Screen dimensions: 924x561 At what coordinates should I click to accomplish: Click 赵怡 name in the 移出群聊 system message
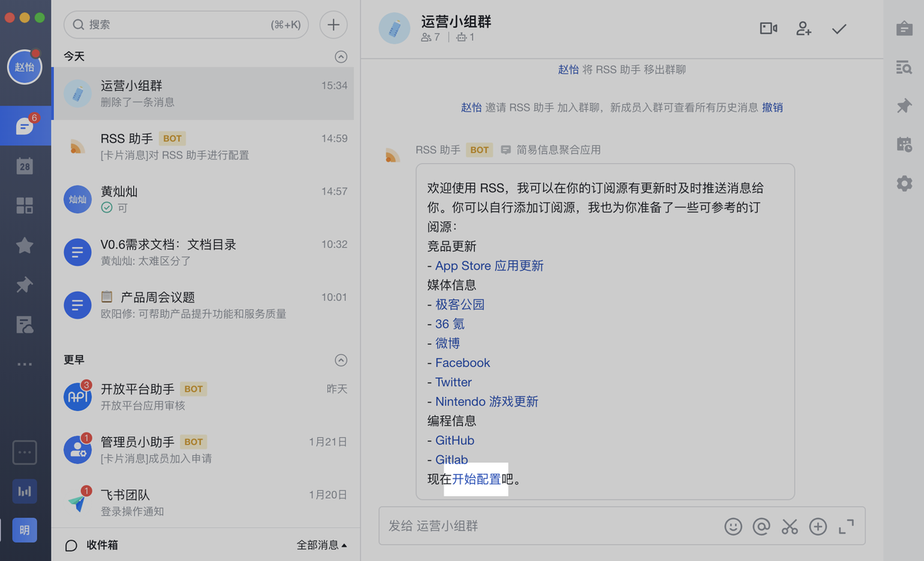pos(568,69)
